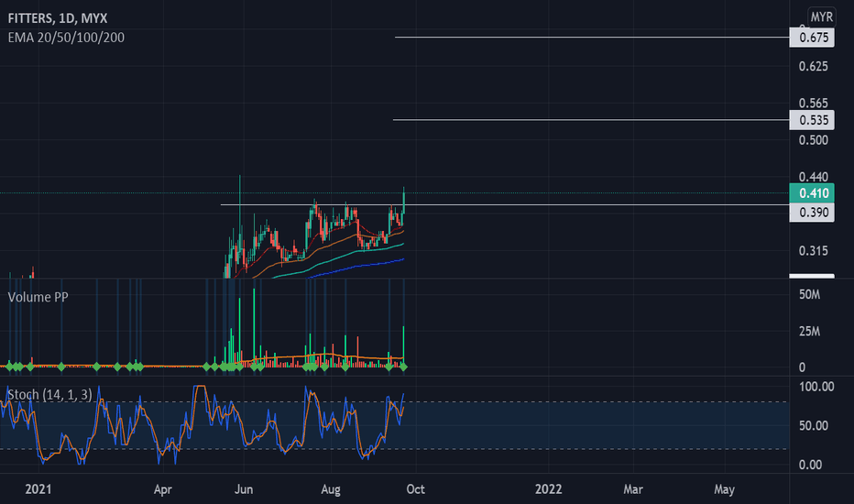
Task: Click the 25M volume axis value
Action: point(809,332)
